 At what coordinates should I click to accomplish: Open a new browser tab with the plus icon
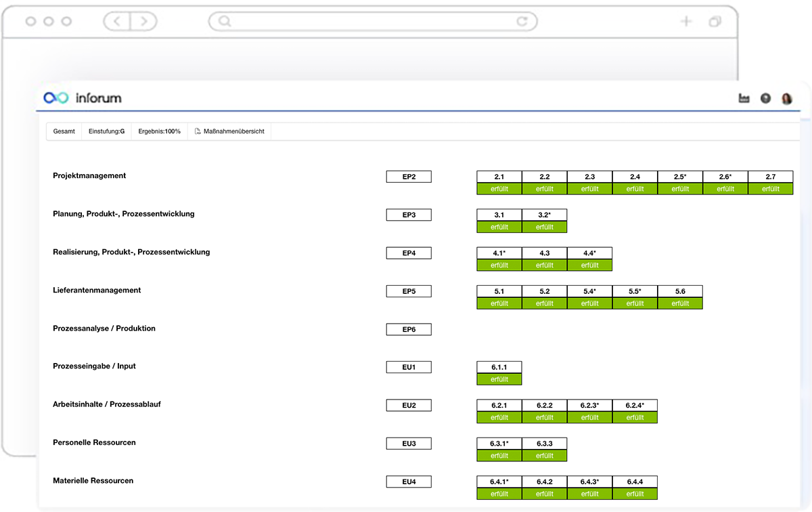coord(685,21)
